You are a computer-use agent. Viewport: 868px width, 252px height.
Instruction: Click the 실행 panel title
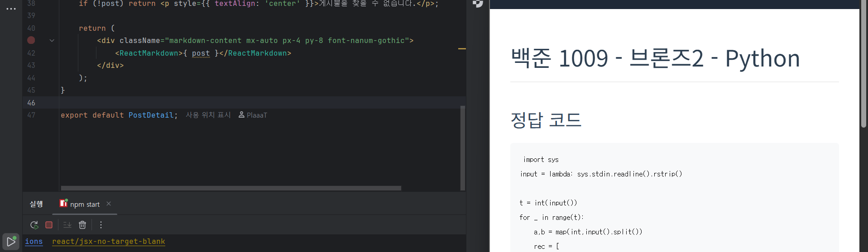[36, 204]
